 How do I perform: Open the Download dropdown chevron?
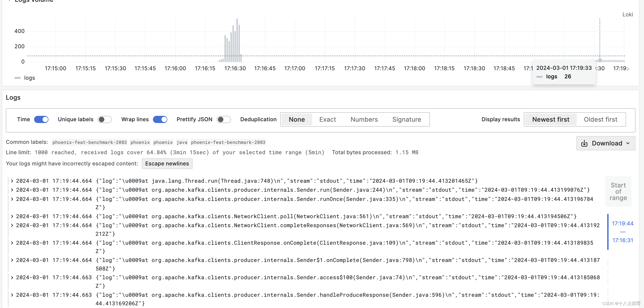pos(628,143)
